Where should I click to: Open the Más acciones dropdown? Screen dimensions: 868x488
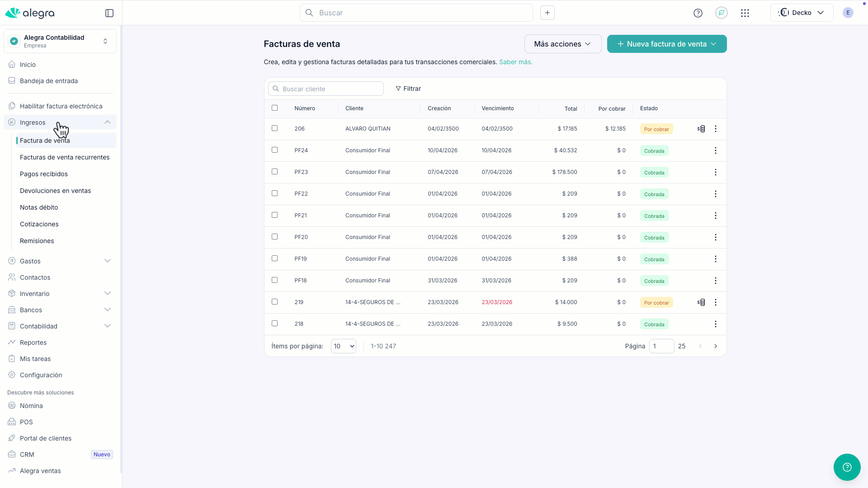tap(562, 44)
